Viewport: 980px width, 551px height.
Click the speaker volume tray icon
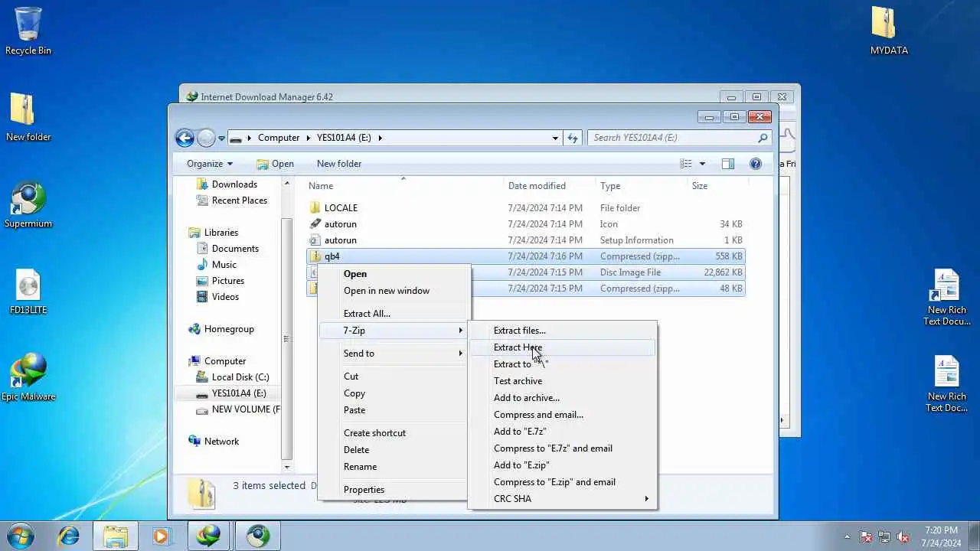[x=903, y=536]
